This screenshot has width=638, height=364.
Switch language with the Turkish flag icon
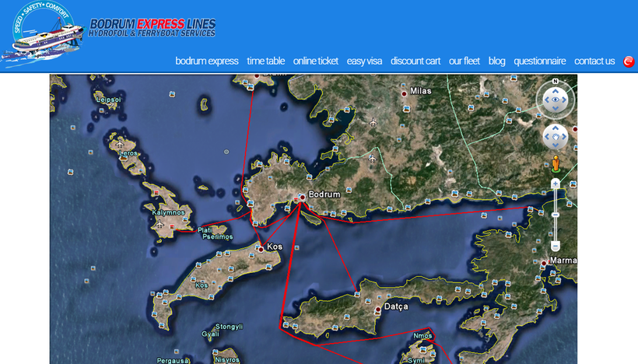629,61
